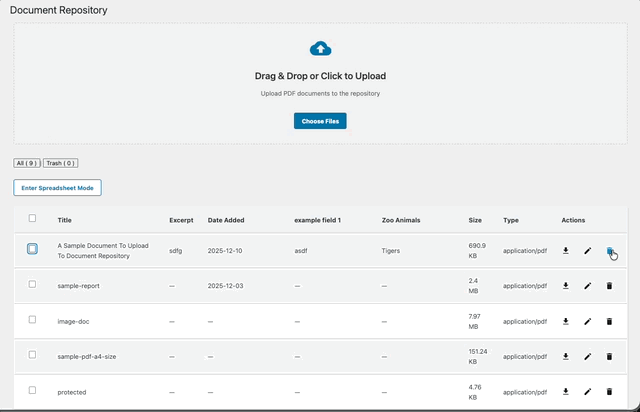
Task: Download the image-doc file
Action: (566, 321)
